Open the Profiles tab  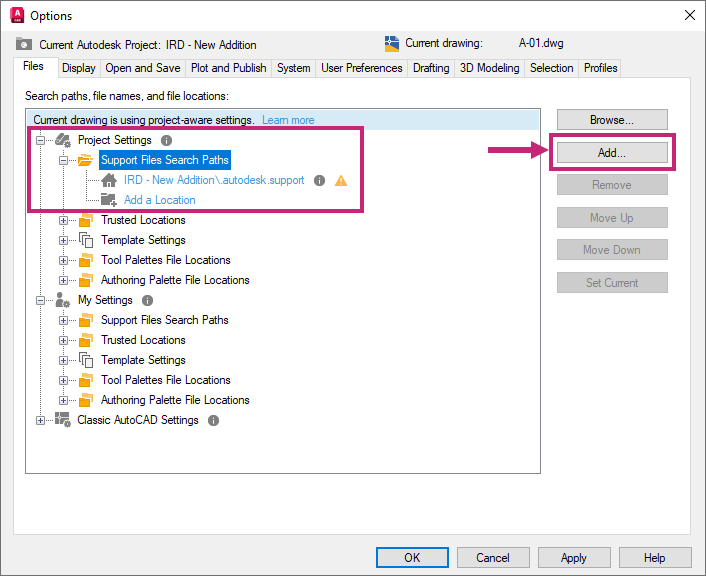click(x=600, y=68)
